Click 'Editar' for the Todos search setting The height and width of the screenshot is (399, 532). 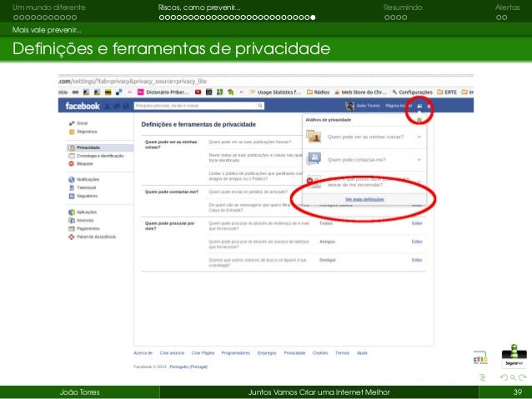point(417,223)
